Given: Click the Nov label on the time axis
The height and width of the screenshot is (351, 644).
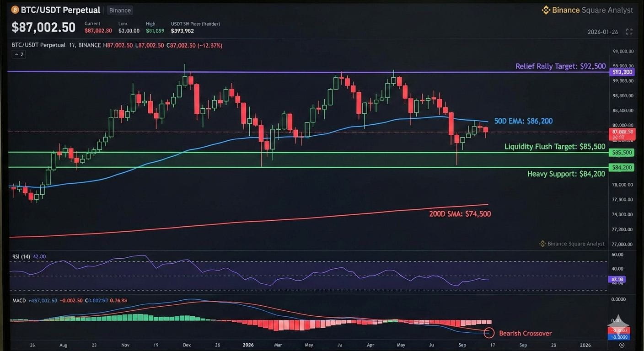Looking at the screenshot, I should (x=125, y=345).
